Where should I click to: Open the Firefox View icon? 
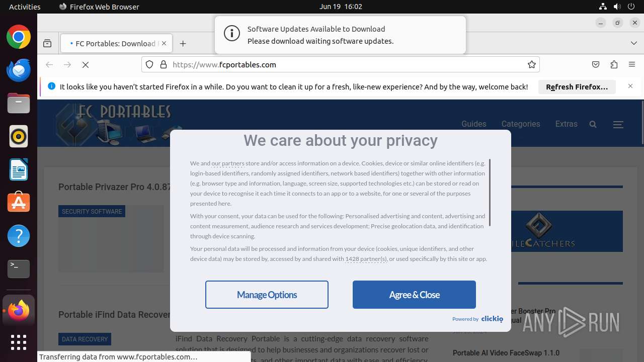point(47,44)
